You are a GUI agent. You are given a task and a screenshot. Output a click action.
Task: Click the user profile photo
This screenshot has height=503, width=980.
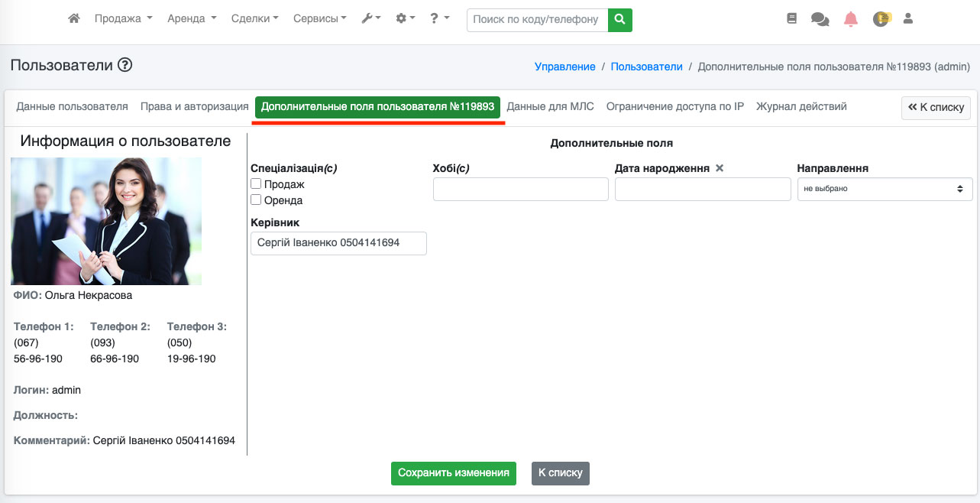point(106,221)
